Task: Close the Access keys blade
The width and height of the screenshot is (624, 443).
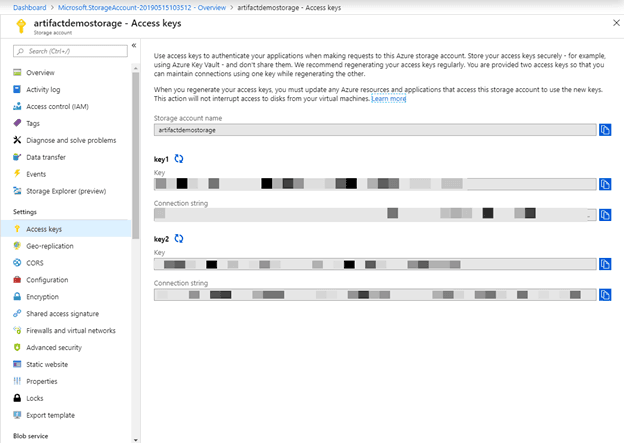Action: (611, 23)
